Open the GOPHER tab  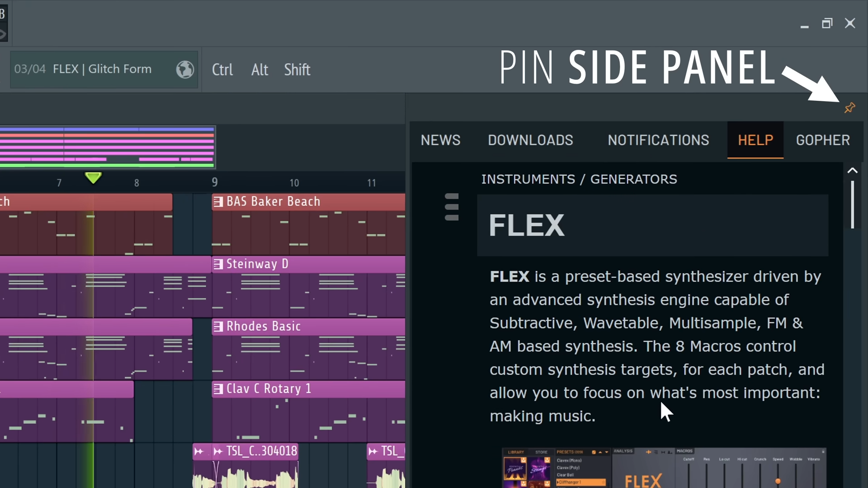(823, 140)
